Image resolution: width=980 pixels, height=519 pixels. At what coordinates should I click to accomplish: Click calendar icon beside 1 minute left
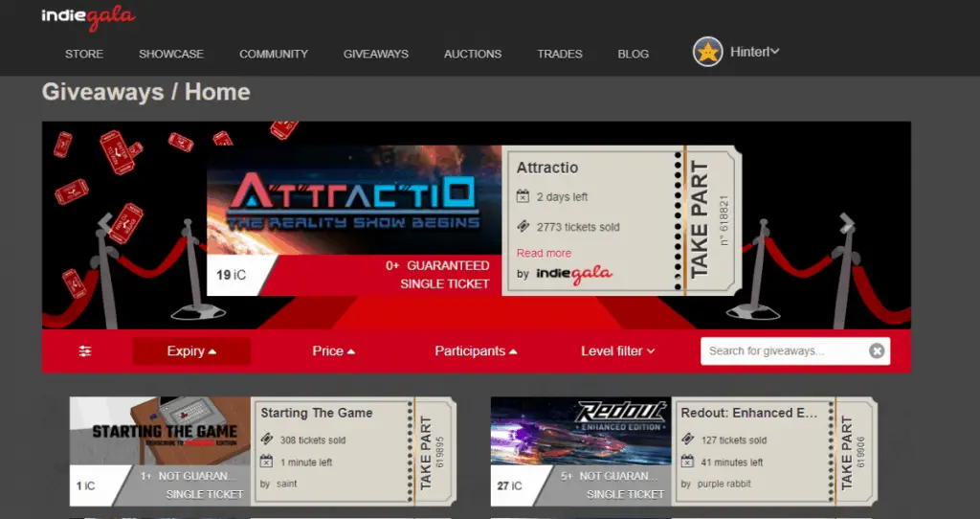pos(267,463)
